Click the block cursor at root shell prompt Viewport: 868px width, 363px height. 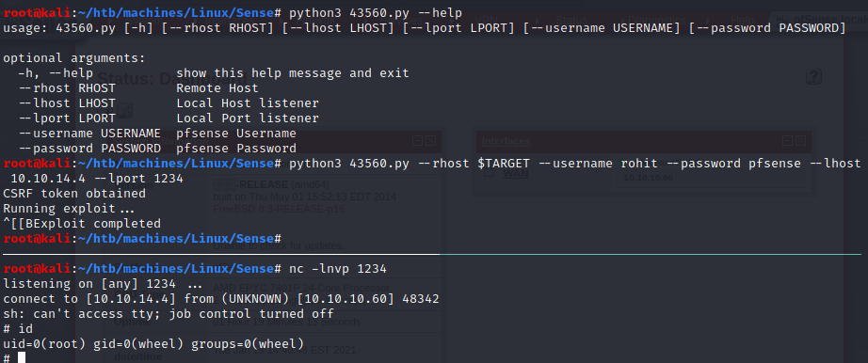[22, 358]
